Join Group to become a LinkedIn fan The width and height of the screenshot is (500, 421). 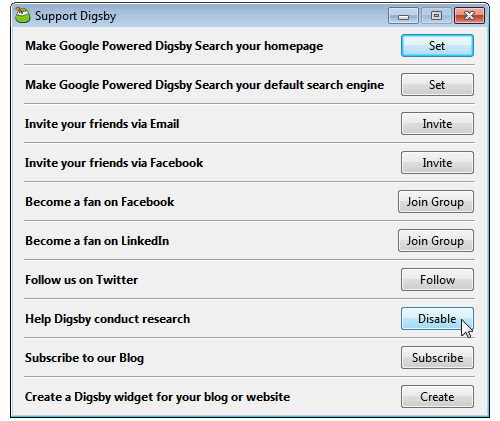pyautogui.click(x=436, y=241)
